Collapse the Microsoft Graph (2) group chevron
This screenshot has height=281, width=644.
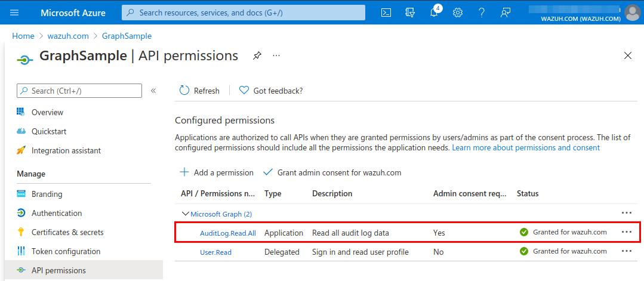[x=185, y=214]
